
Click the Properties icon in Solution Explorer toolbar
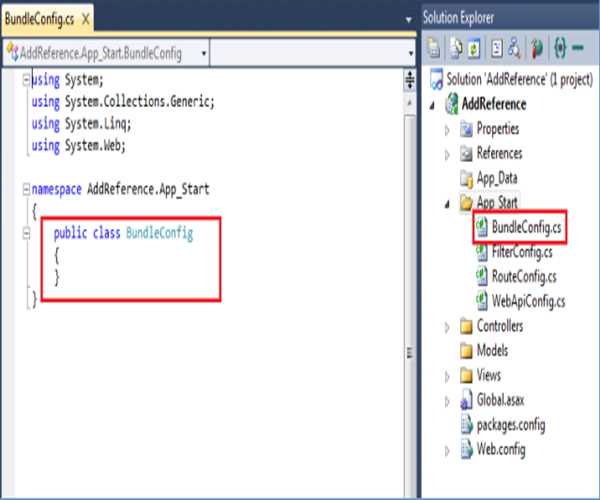click(434, 46)
